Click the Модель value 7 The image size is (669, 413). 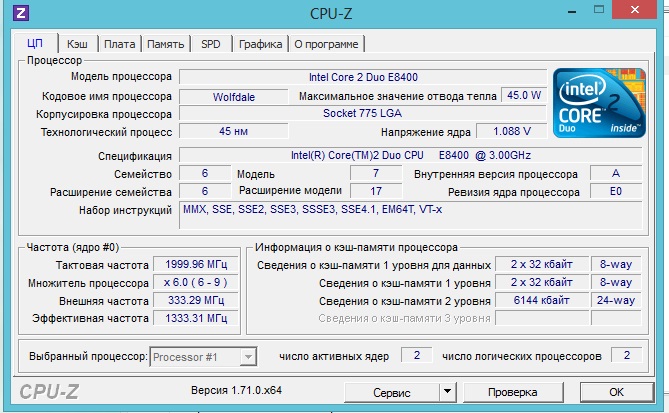pyautogui.click(x=376, y=173)
